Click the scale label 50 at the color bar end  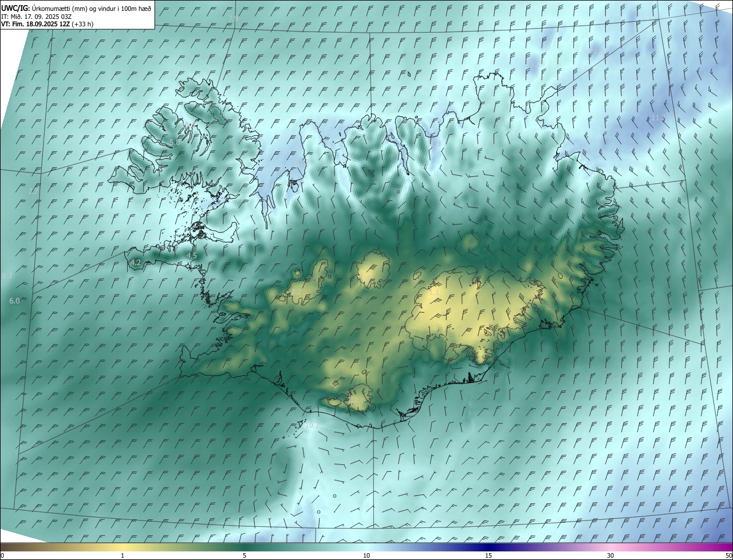pos(728,556)
